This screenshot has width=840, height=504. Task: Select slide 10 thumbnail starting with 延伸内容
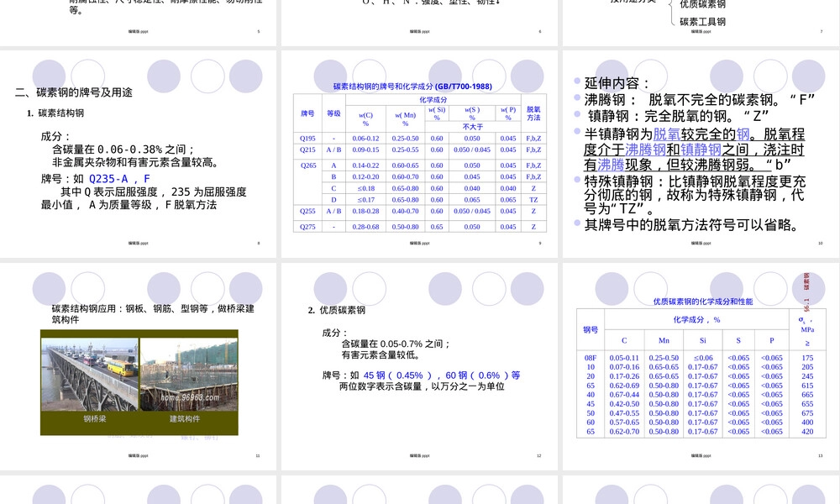coord(701,154)
